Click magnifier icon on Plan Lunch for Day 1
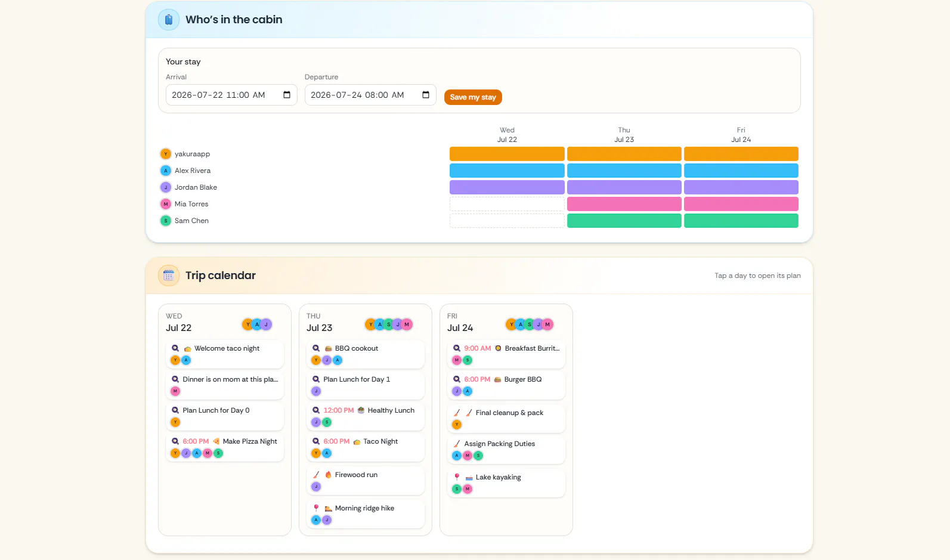The image size is (950, 560). 316,379
